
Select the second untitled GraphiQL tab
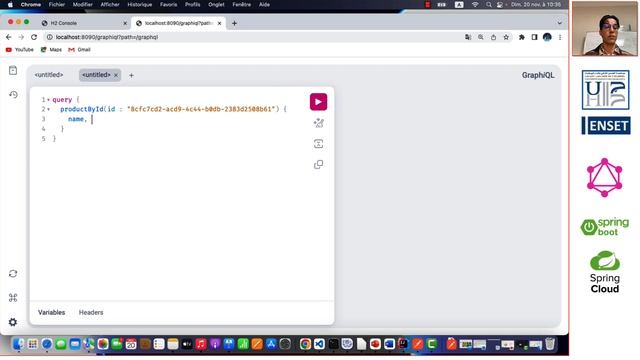96,75
